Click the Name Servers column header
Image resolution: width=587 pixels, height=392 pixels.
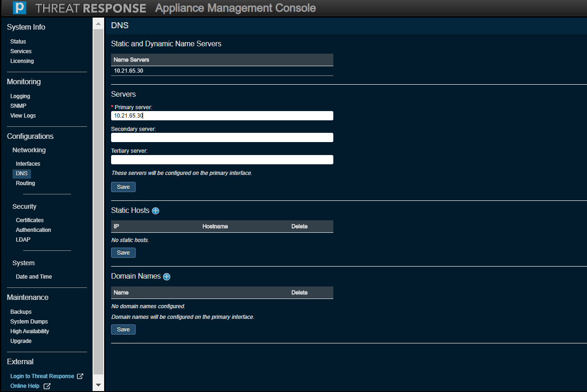coord(131,60)
